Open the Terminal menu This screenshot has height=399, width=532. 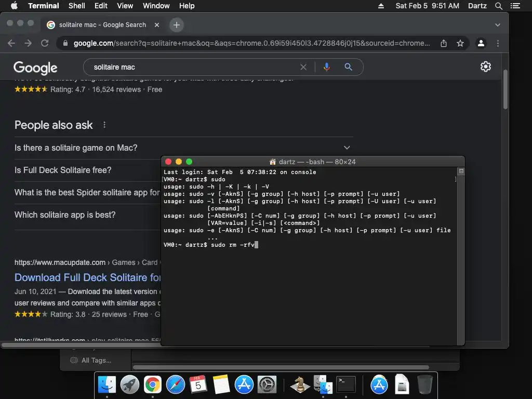[x=44, y=6]
